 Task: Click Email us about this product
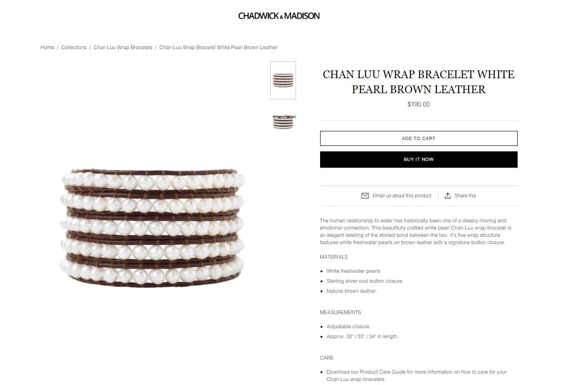tap(402, 195)
